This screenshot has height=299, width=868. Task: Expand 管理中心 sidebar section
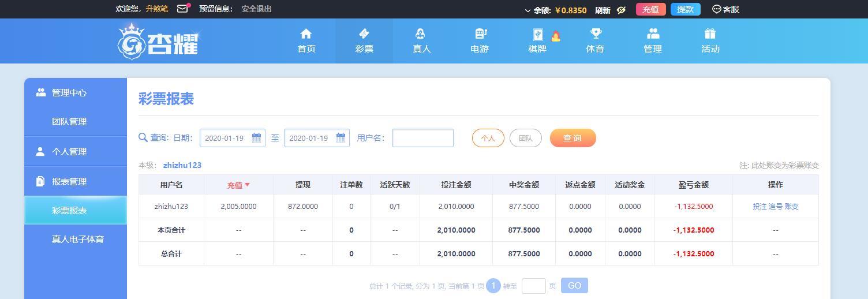[x=76, y=92]
